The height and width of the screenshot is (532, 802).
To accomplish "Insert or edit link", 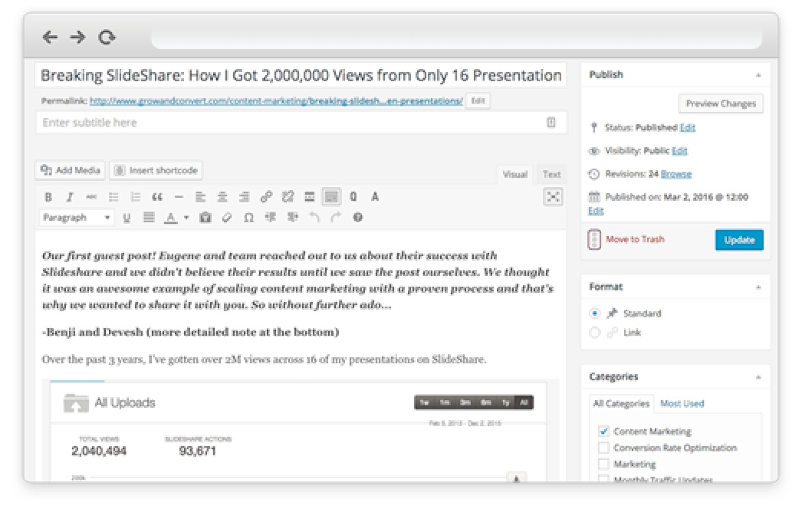I will [266, 197].
